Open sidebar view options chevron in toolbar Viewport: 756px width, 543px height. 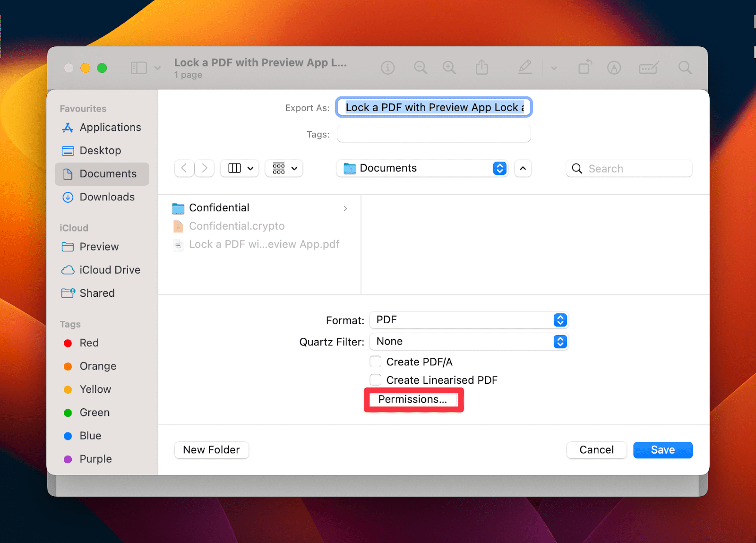157,68
